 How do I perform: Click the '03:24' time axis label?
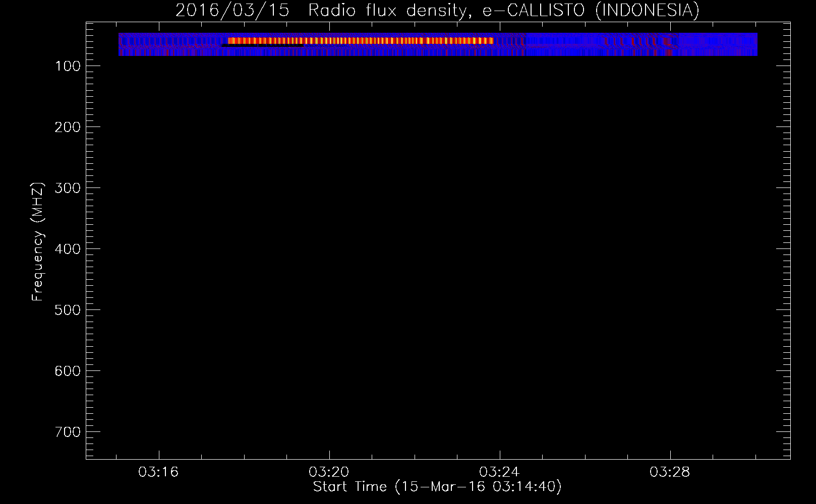pyautogui.click(x=499, y=472)
